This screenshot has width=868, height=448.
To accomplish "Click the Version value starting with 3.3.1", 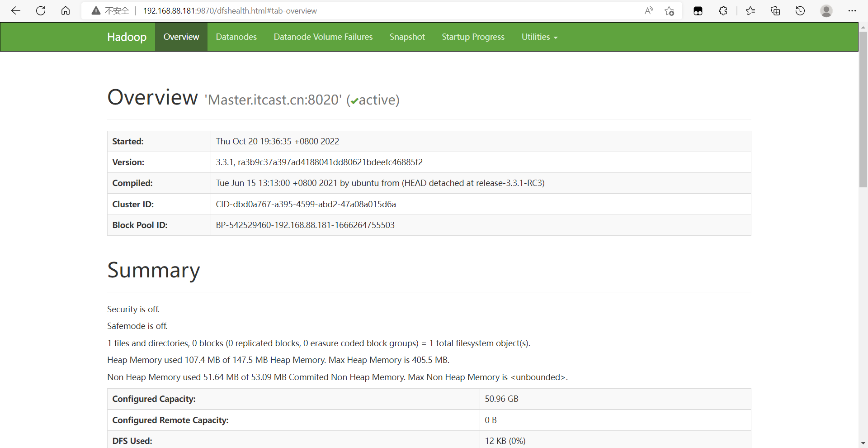I will 319,162.
